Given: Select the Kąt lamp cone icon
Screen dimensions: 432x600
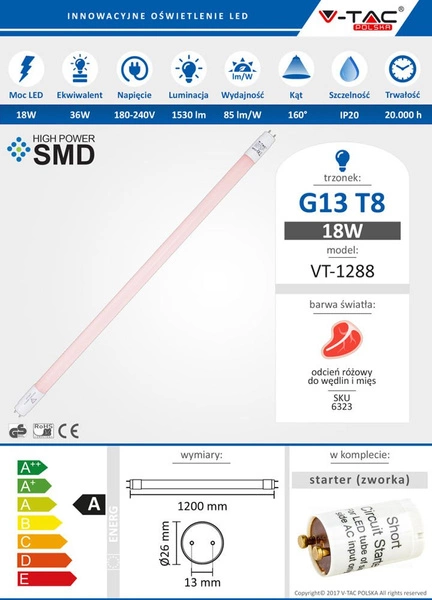Looking at the screenshot, I should tap(296, 69).
